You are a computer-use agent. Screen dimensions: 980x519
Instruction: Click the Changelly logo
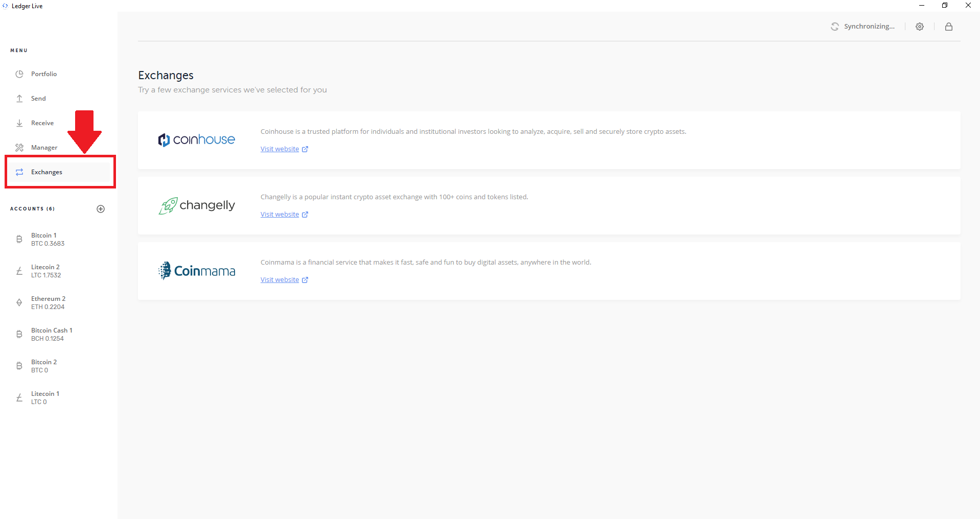click(197, 205)
